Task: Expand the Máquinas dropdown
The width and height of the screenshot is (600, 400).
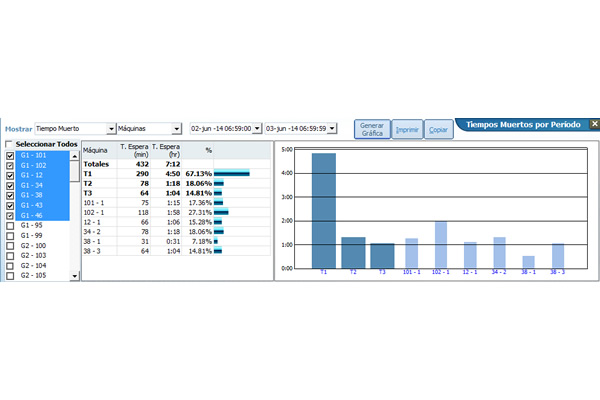Action: click(176, 129)
